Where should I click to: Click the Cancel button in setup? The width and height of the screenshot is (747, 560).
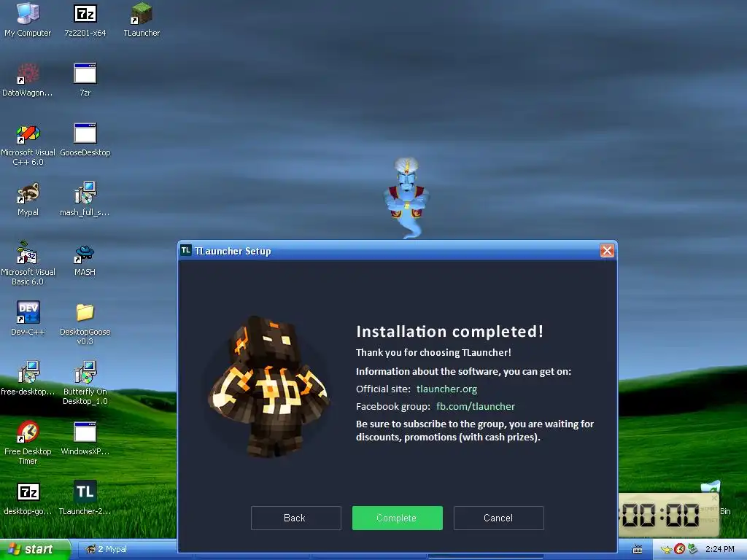tap(499, 518)
